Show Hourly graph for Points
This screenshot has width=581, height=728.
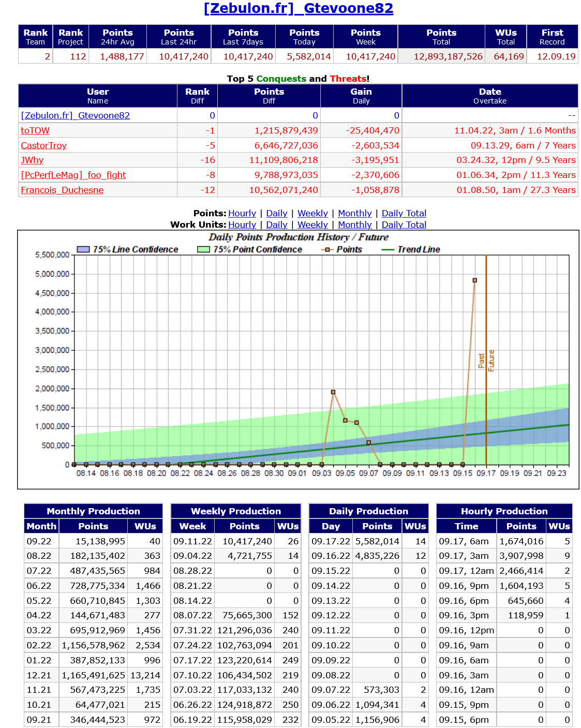pyautogui.click(x=242, y=213)
